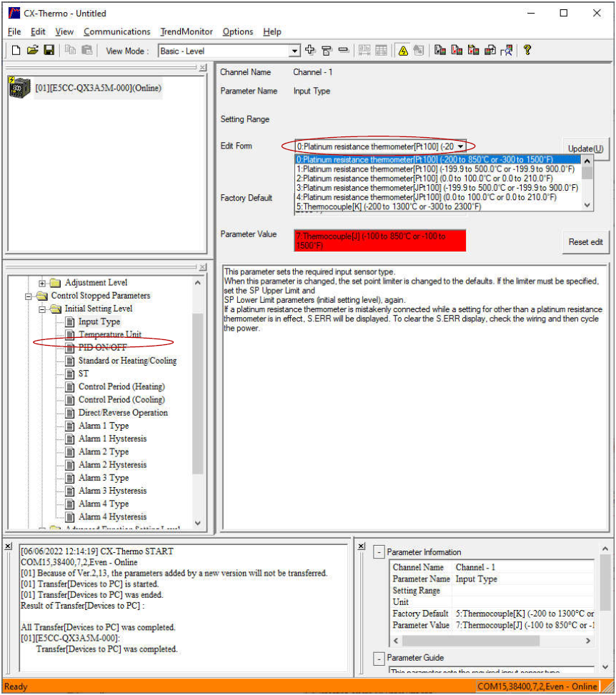Click the expand-all plus toolbar icon
616x695 pixels.
click(x=310, y=51)
